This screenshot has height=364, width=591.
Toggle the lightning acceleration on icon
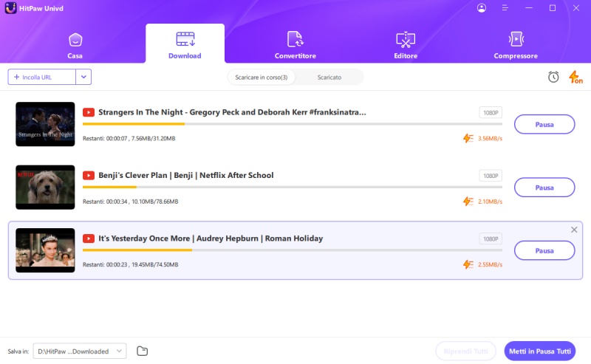pos(575,77)
